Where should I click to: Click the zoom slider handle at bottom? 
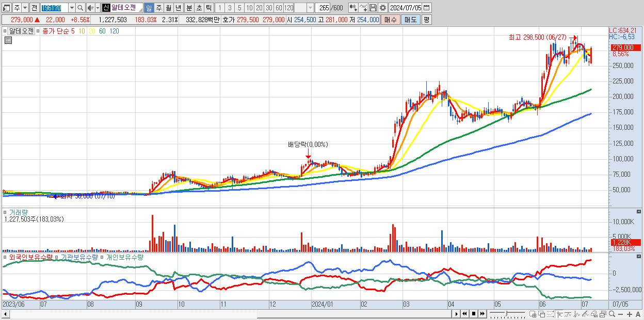tap(506, 314)
